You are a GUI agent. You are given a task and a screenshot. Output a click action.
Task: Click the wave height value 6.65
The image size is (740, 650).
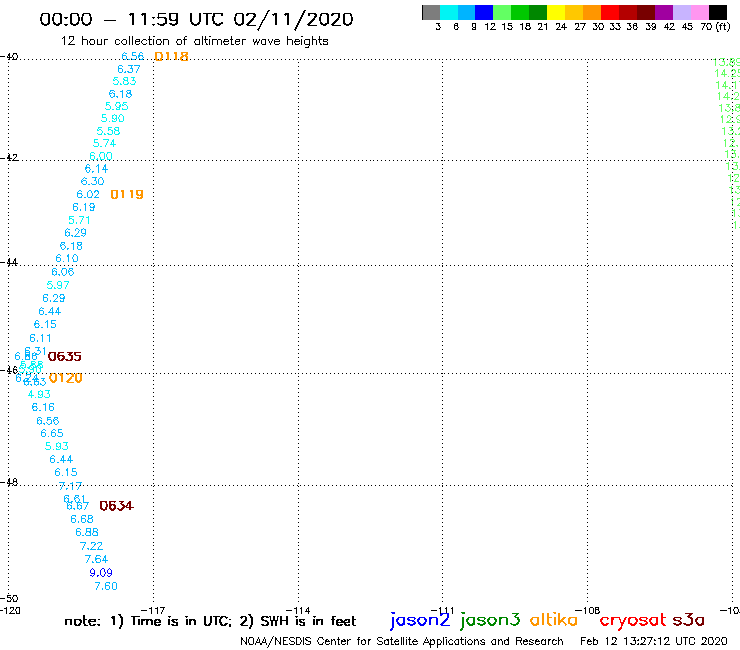(x=52, y=433)
